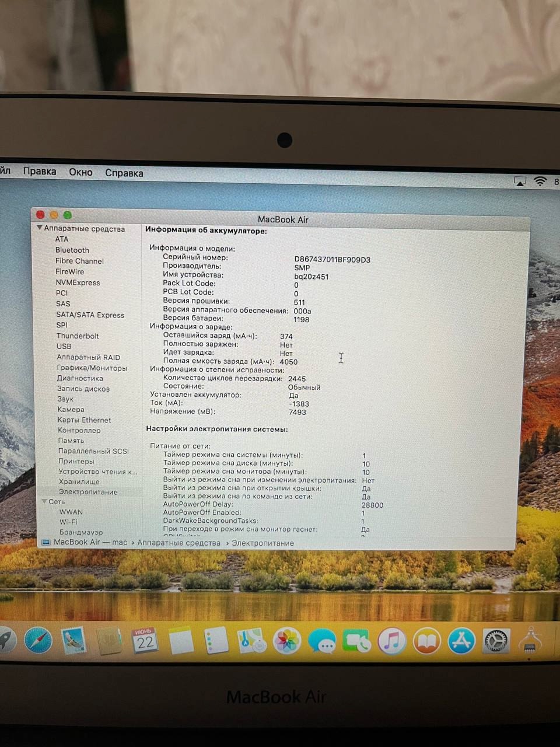This screenshot has width=560, height=747.
Task: Select SAS in the sidebar
Action: pyautogui.click(x=63, y=304)
